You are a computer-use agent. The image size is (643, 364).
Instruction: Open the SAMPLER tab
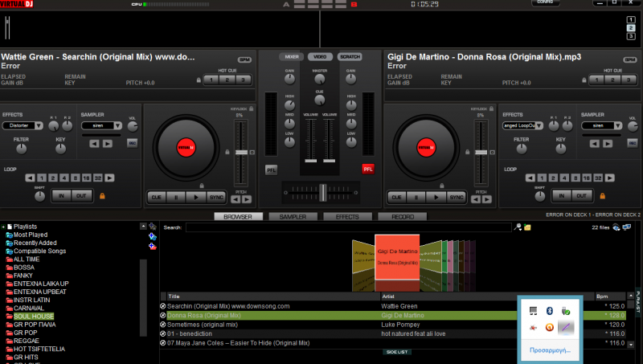click(293, 216)
